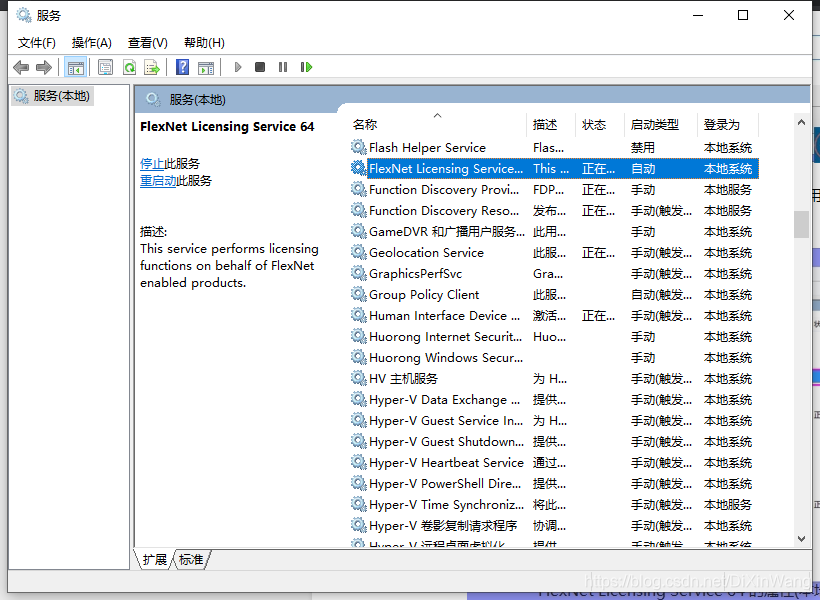Viewport: 820px width, 600px height.
Task: Click the Forward arrow toolbar icon
Action: coord(44,67)
